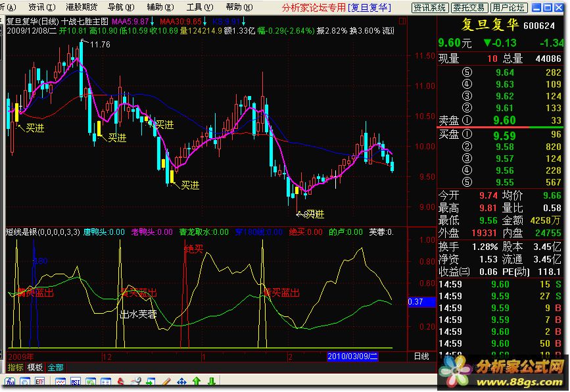Image resolution: width=570 pixels, height=392 pixels.
Task: Click the 唐鸭头:0.00 indicator label
Action: 104,232
